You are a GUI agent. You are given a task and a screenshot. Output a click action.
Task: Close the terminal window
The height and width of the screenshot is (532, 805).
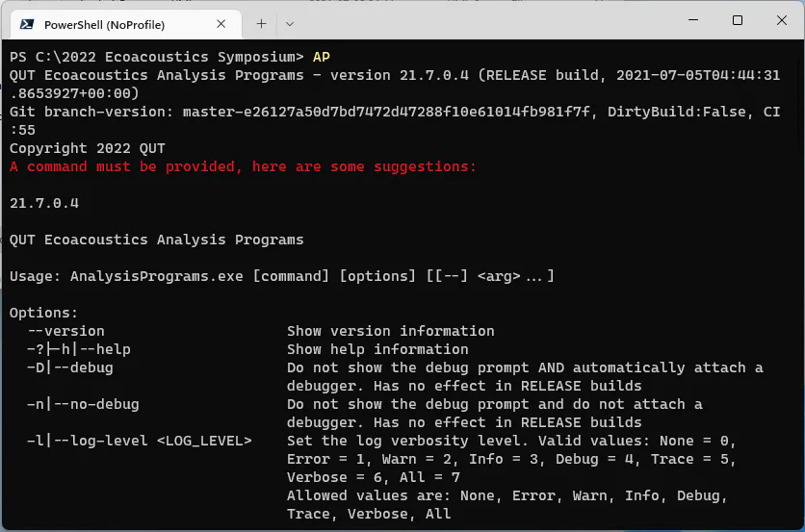coord(781,20)
